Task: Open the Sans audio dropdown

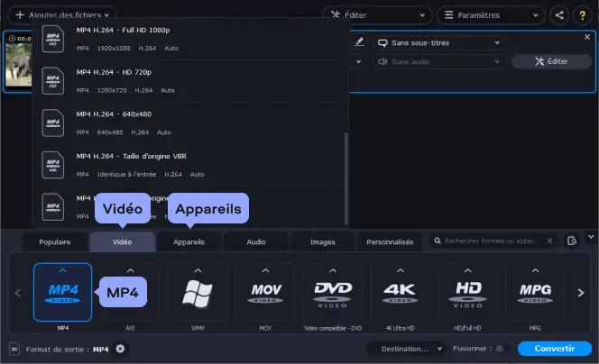Action: point(439,61)
